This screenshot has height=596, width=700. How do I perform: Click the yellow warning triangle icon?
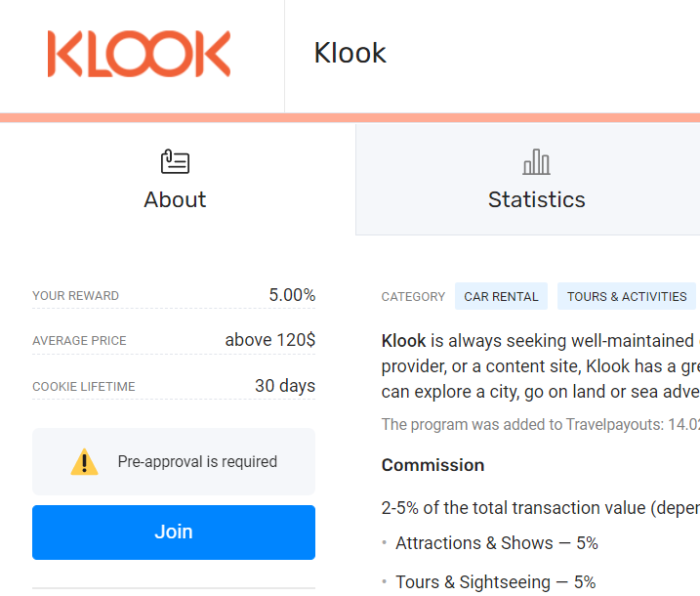tap(84, 461)
